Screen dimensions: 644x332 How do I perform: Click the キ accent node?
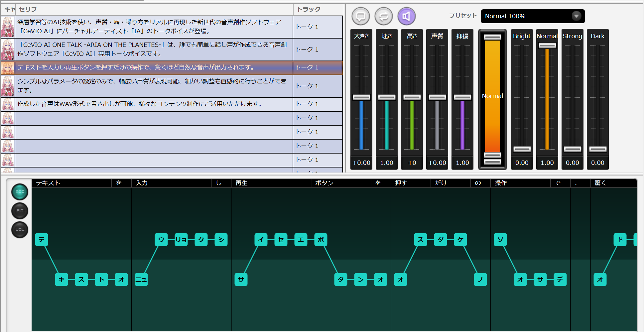[x=62, y=279]
